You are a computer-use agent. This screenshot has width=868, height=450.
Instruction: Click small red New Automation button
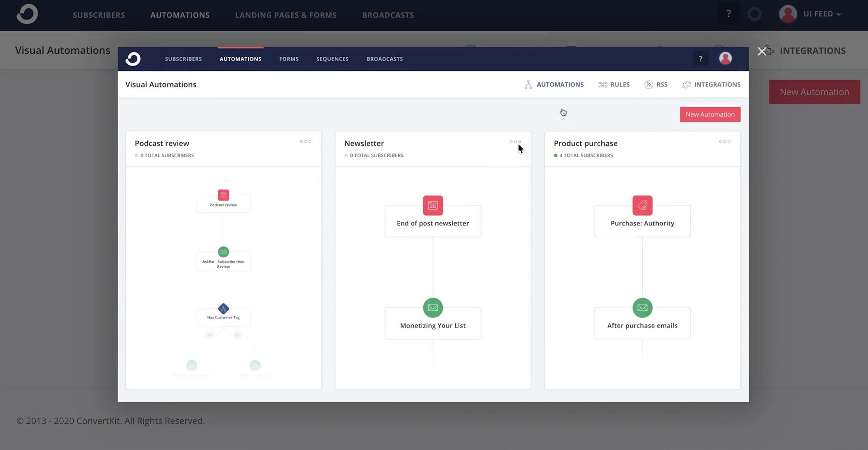pyautogui.click(x=710, y=114)
